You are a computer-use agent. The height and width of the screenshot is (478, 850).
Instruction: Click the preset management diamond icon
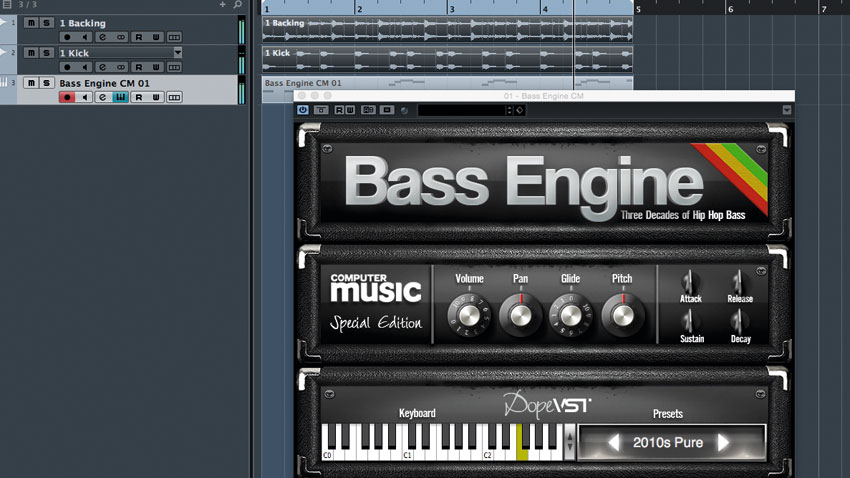coord(519,110)
